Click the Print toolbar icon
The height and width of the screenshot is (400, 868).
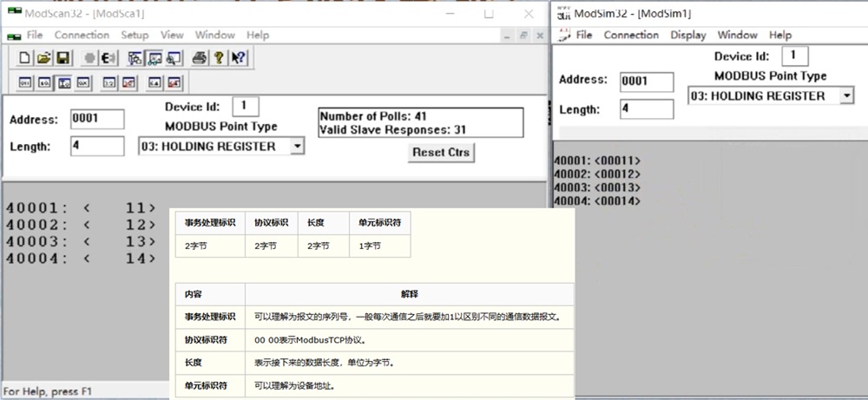pos(199,58)
